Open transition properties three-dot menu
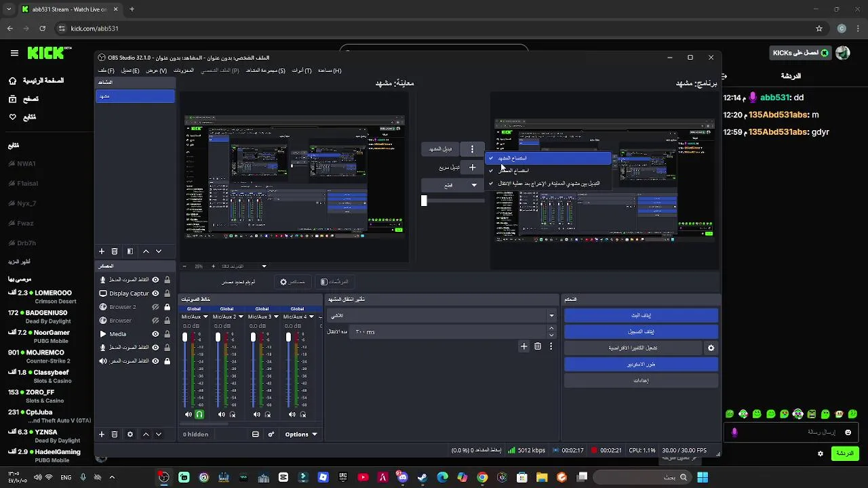The width and height of the screenshot is (868, 488). pos(551,346)
